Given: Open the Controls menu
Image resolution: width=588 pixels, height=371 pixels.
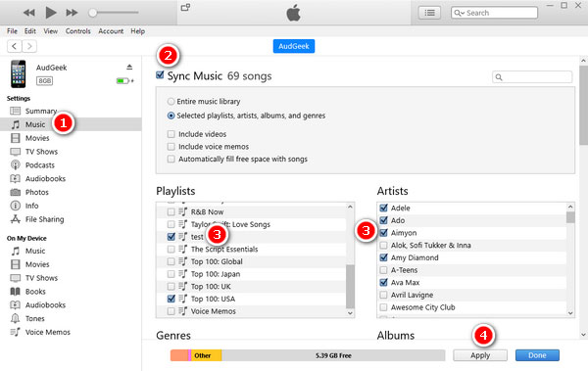Looking at the screenshot, I should (x=78, y=31).
